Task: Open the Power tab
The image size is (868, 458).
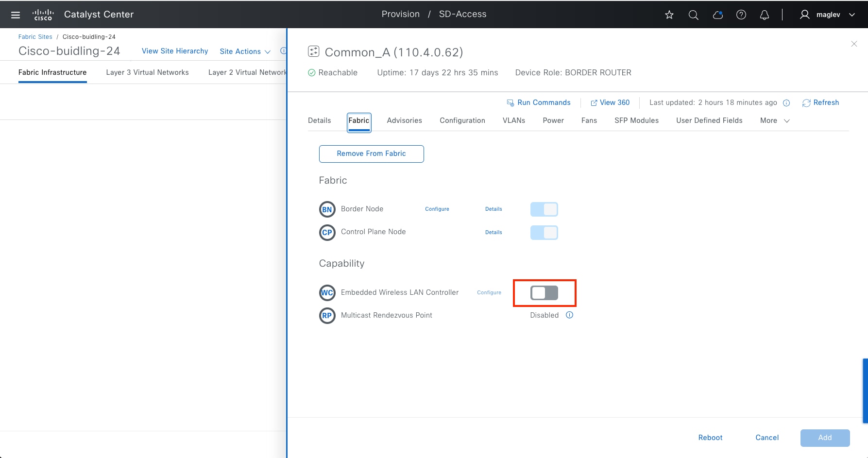Action: 553,120
